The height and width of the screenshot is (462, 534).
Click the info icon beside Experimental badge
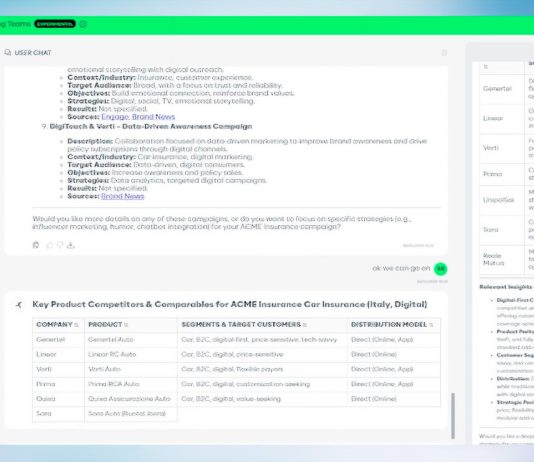83,24
